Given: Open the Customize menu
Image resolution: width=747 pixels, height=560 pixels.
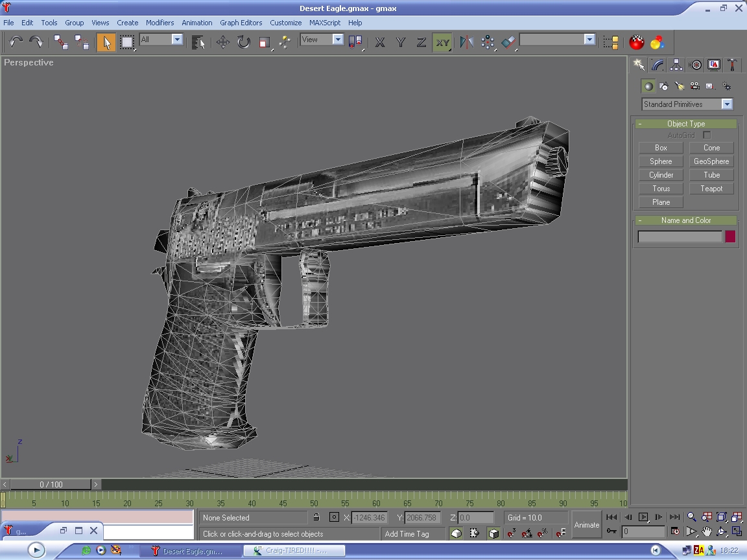Looking at the screenshot, I should point(285,23).
